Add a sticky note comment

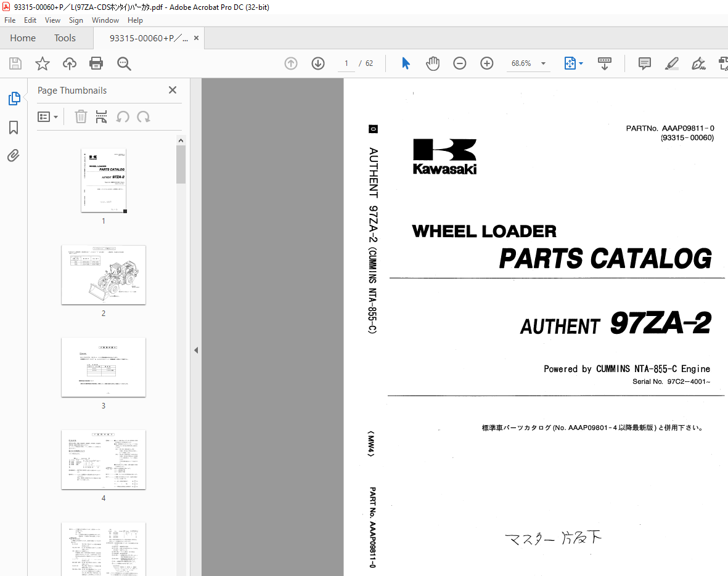click(x=644, y=63)
